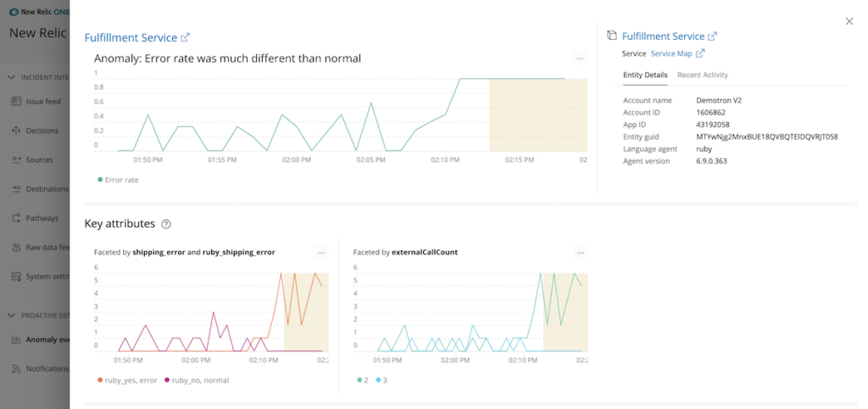The height and width of the screenshot is (409, 868).
Task: Toggle the Error rate legend item
Action: [x=119, y=180]
